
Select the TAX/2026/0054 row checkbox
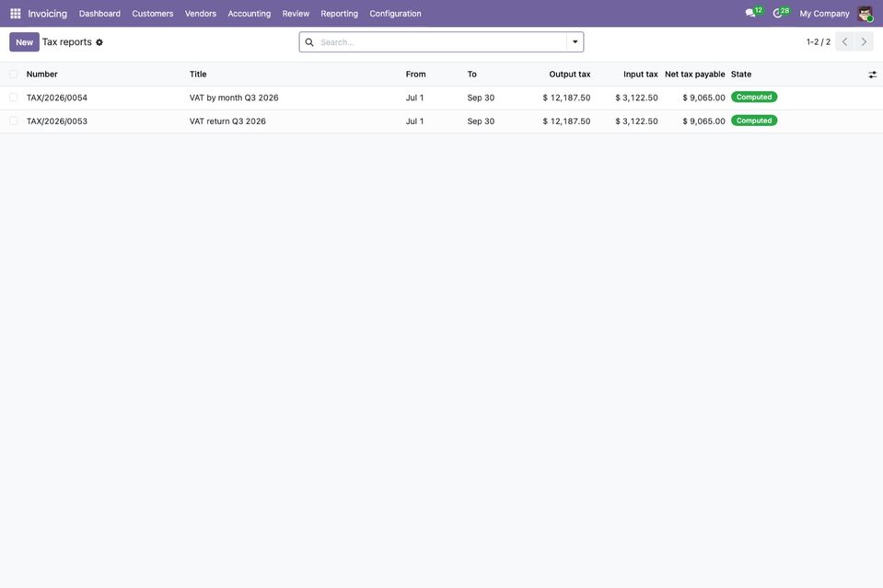pos(14,98)
